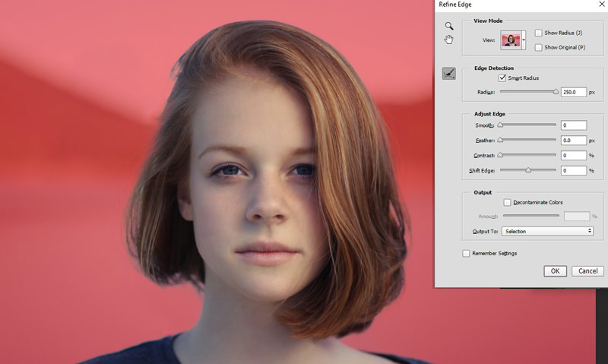Viewport: 608px width, 364px height.
Task: Open the Output To dropdown
Action: [x=547, y=231]
